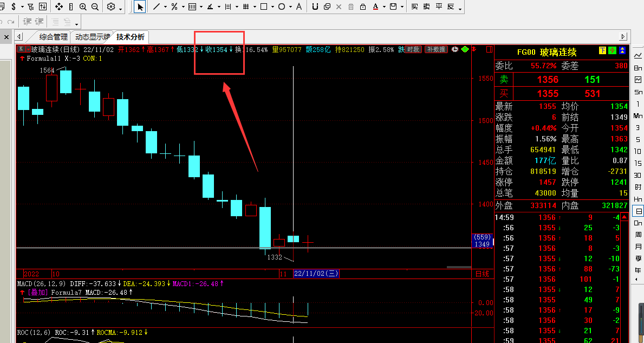Pick the text annotation A tool
Screen dimensions: 644x343
pos(298,7)
